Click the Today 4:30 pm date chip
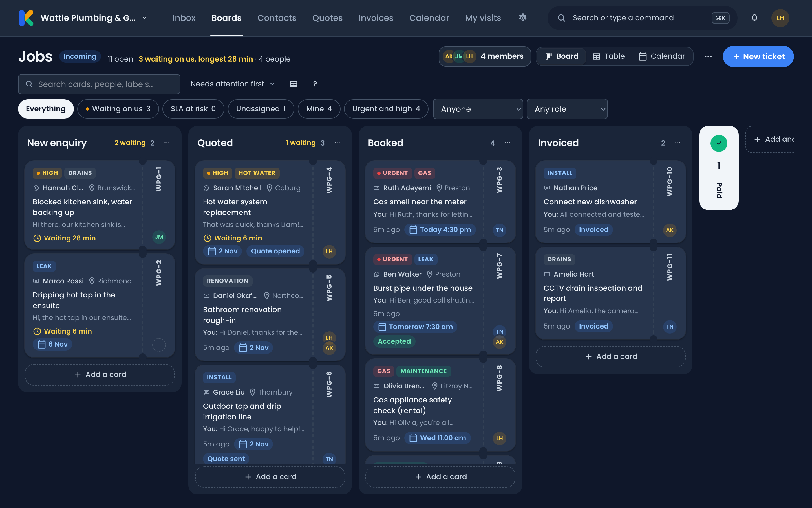Viewport: 812px width, 508px height. pos(440,230)
